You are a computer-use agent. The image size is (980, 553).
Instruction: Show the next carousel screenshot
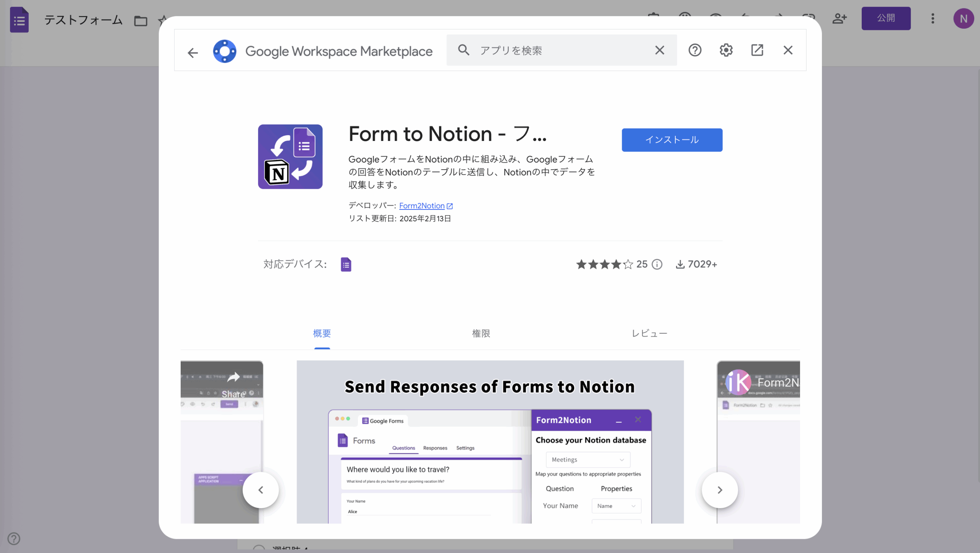tap(719, 490)
